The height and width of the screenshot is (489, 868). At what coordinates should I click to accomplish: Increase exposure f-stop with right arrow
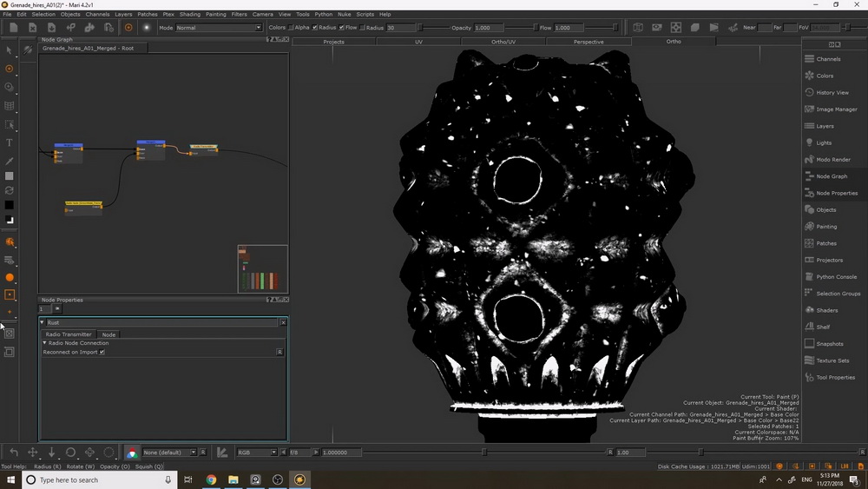point(316,453)
